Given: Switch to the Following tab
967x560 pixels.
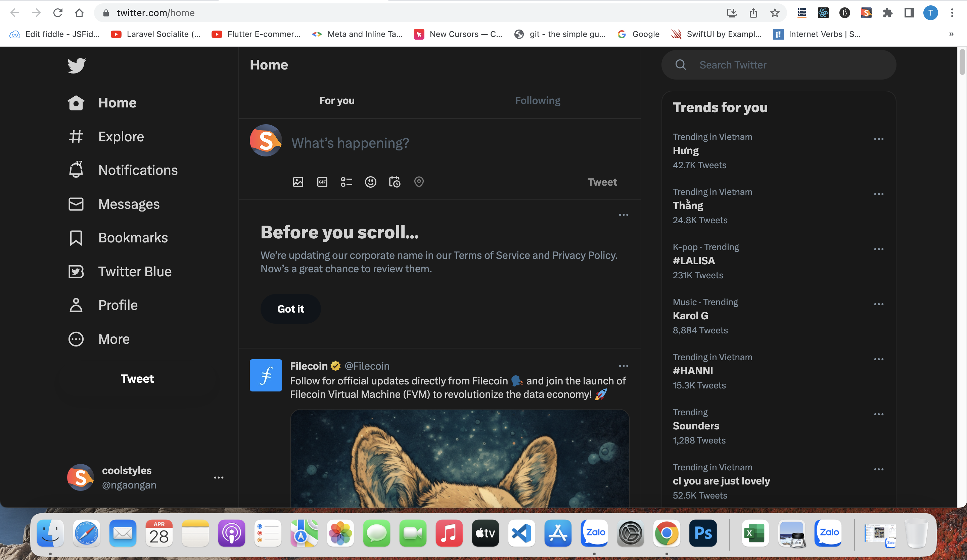Looking at the screenshot, I should pos(537,100).
